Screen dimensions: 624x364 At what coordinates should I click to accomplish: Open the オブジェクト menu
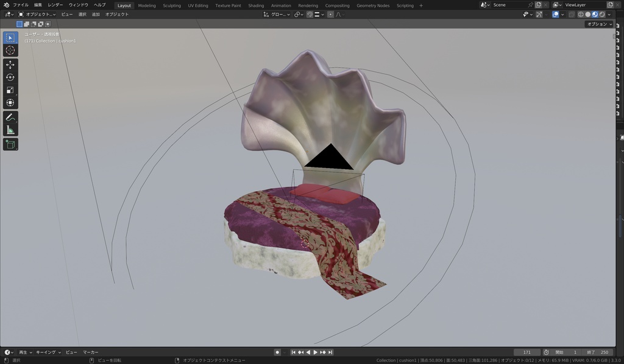click(117, 15)
